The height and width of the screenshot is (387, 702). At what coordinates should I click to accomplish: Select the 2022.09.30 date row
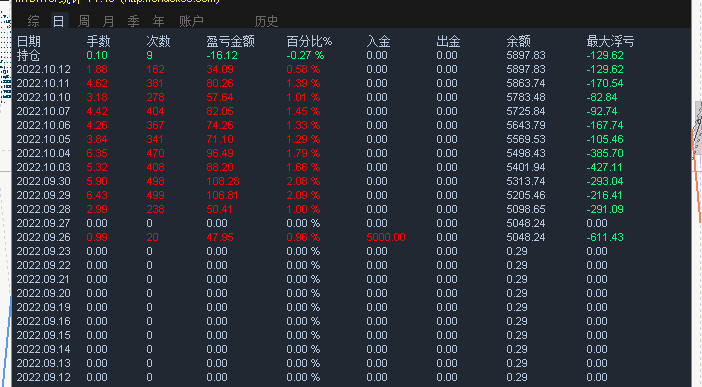[43, 181]
